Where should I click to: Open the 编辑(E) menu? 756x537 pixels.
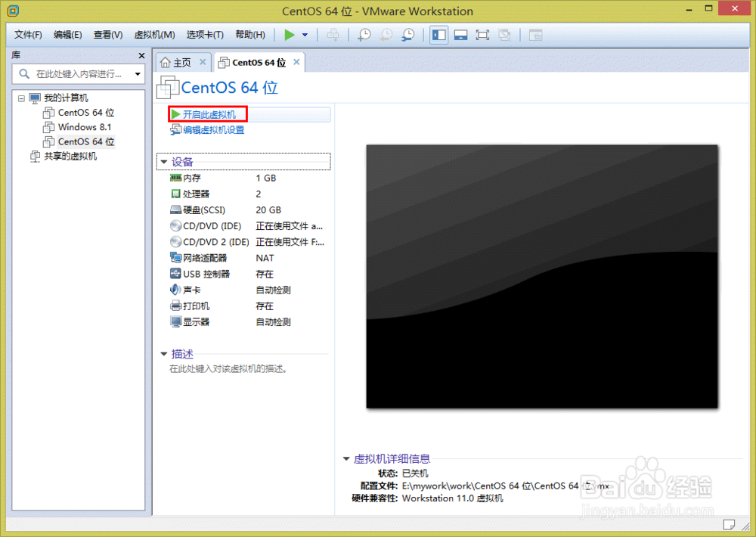click(x=67, y=35)
